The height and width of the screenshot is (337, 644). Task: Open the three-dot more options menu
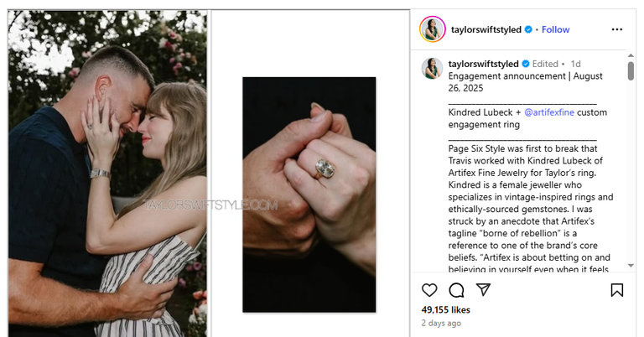pyautogui.click(x=617, y=29)
